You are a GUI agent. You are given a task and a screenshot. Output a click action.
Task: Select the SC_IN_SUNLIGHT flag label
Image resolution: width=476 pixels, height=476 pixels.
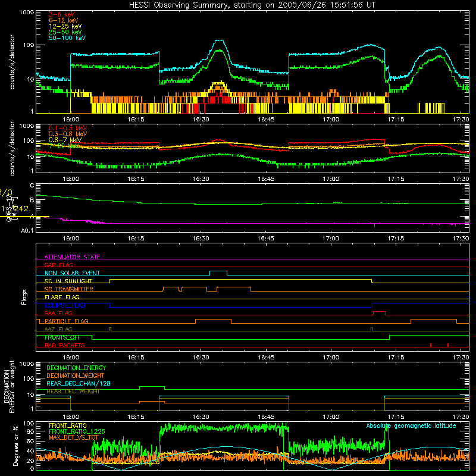click(68, 281)
